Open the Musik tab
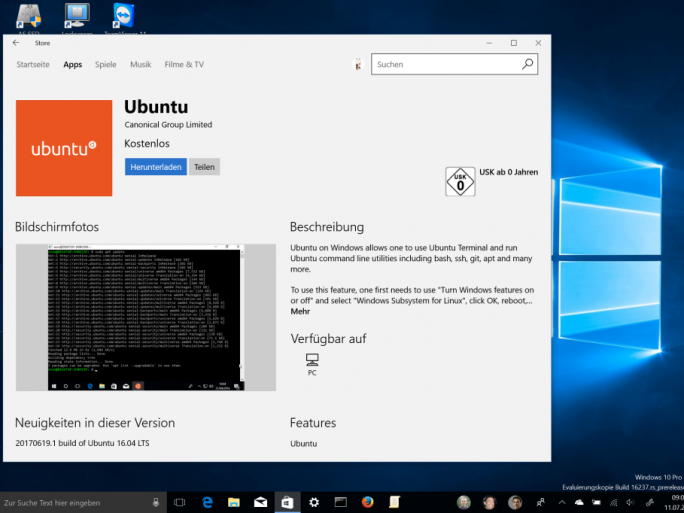The image size is (684, 513). click(140, 65)
